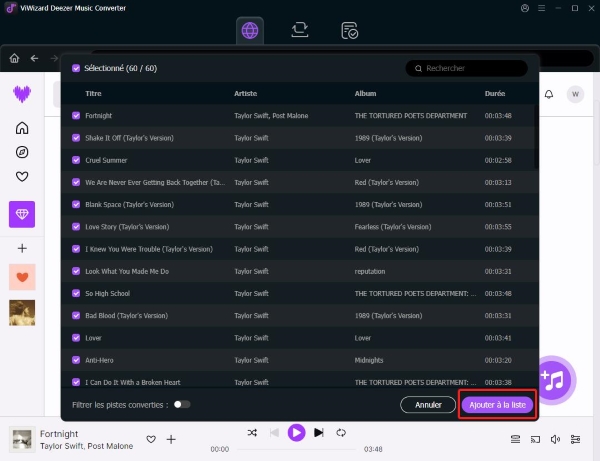Open Favorites heart in sidebar

(22, 176)
